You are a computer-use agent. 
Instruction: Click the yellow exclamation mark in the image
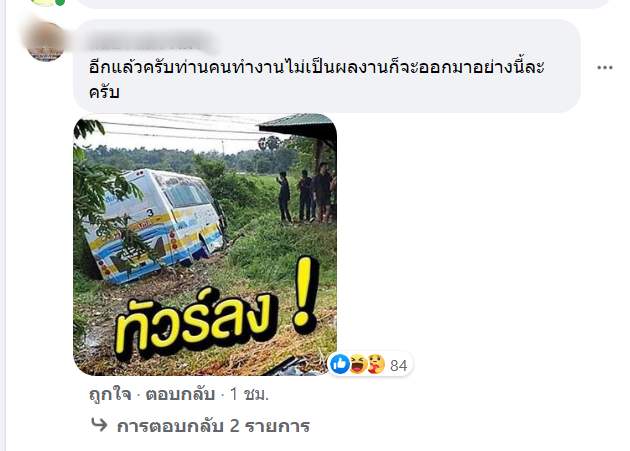click(306, 296)
